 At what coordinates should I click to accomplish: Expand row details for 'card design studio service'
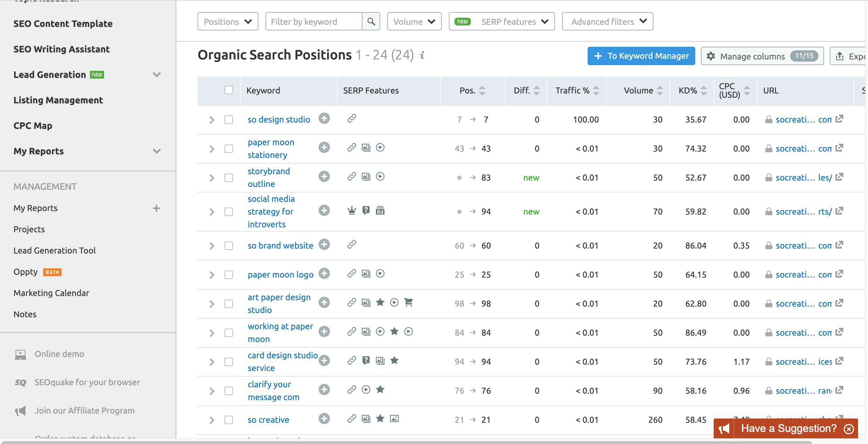[x=212, y=362]
